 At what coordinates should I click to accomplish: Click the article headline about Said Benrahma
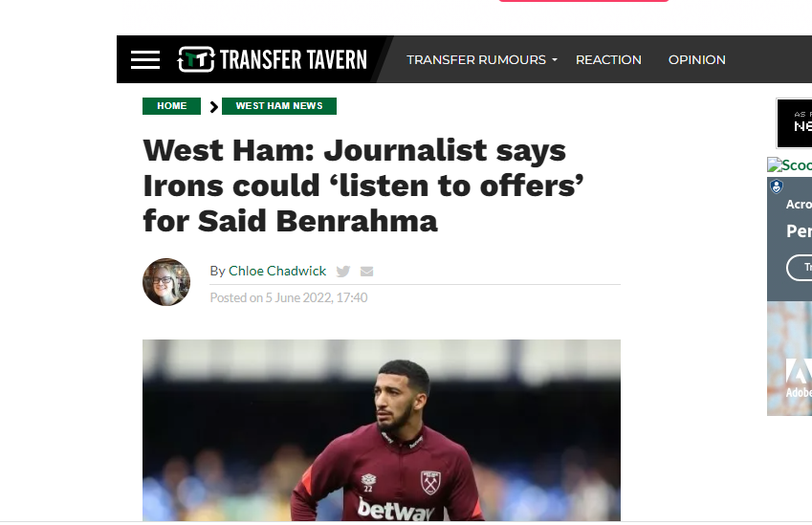[x=354, y=186]
